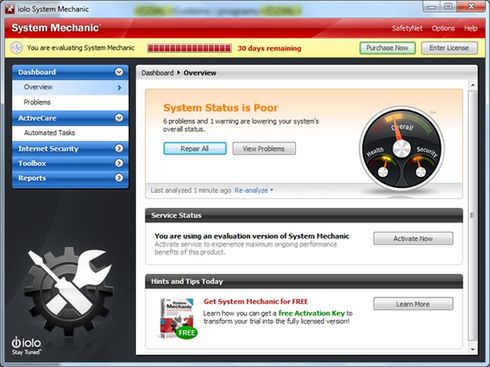Click the Reports header label
Image resolution: width=490 pixels, height=367 pixels.
[32, 178]
